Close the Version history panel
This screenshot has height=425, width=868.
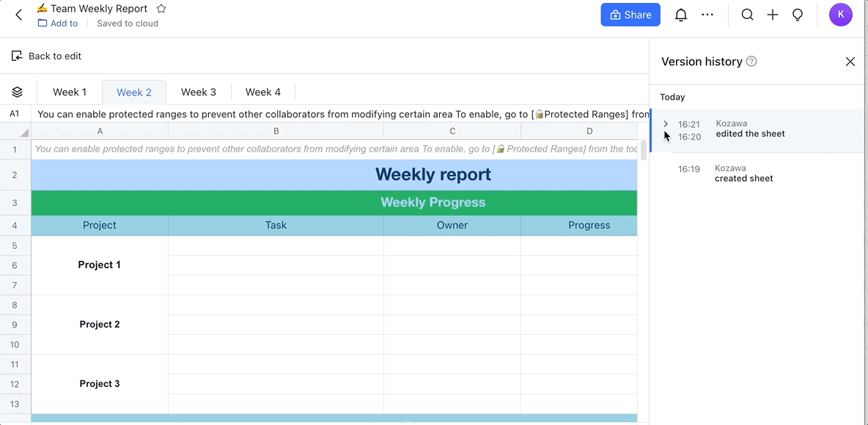[850, 62]
